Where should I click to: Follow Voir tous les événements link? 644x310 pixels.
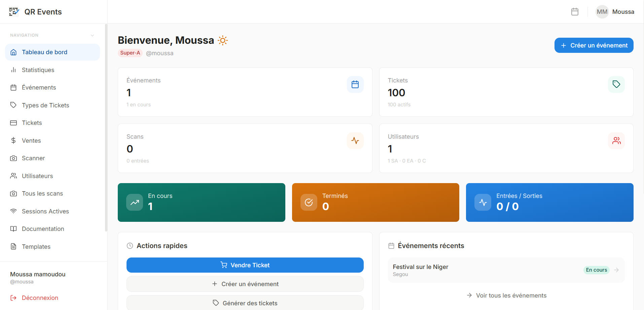point(506,296)
